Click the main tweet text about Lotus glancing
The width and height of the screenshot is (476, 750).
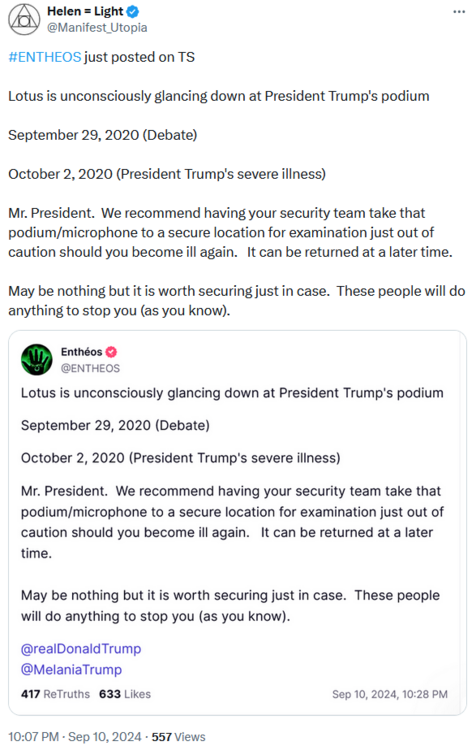coord(219,96)
